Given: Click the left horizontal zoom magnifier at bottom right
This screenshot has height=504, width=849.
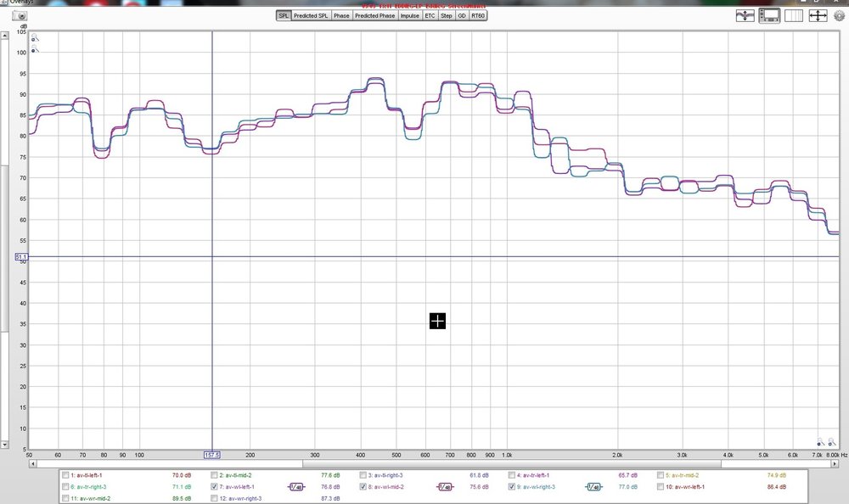Looking at the screenshot, I should click(821, 442).
